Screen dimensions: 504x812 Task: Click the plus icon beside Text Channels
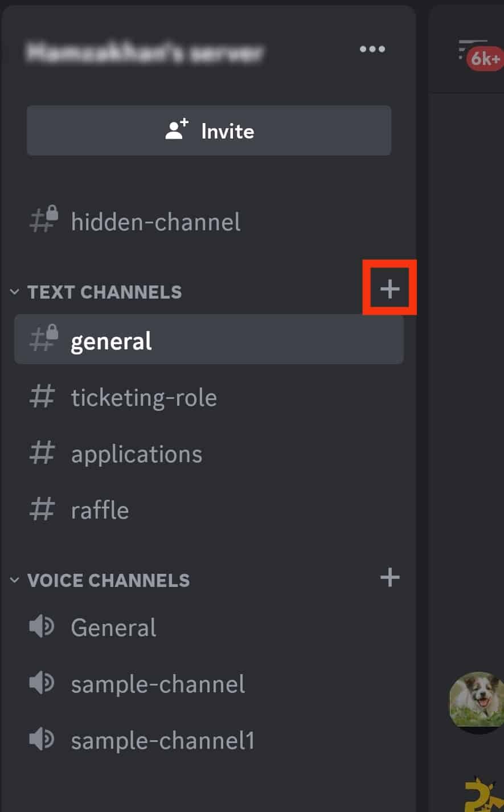(390, 289)
